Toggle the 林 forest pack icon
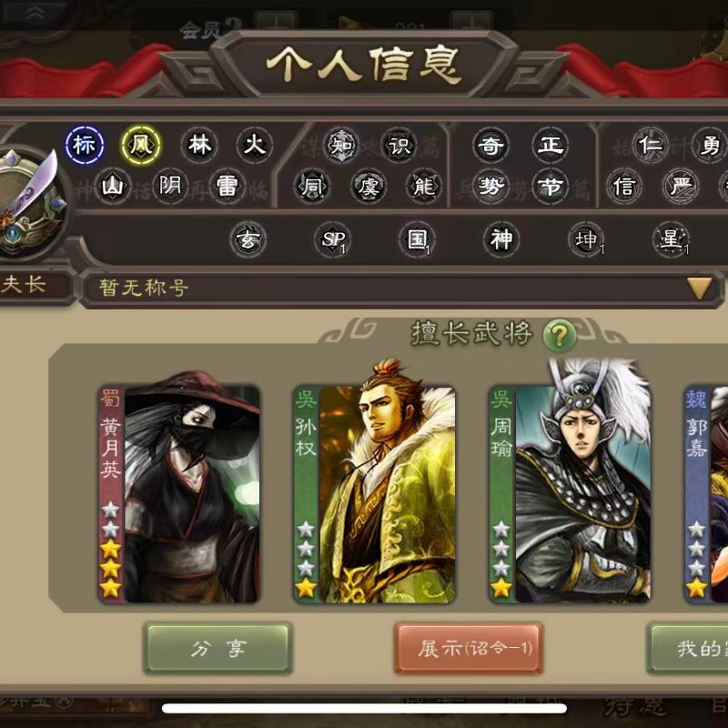The image size is (728, 728). [x=199, y=145]
